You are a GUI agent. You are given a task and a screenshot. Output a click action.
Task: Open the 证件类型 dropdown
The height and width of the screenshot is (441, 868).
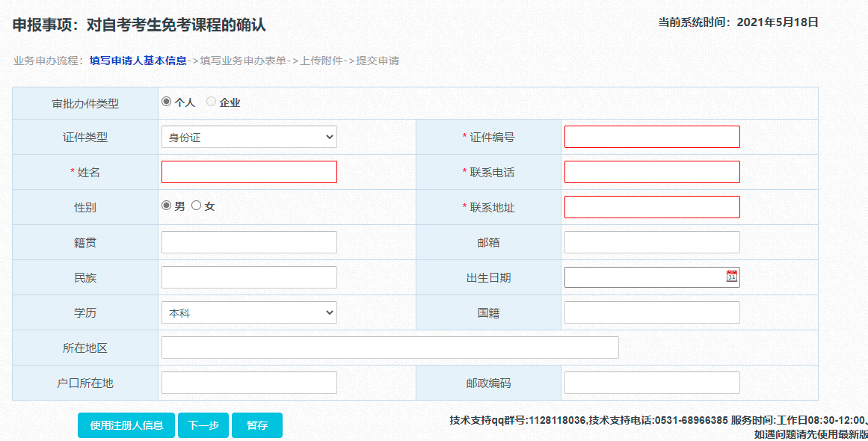coord(249,137)
